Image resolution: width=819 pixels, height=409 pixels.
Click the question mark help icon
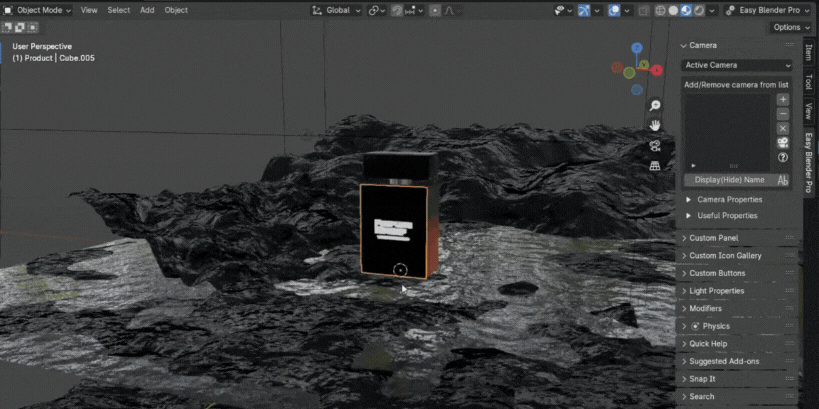click(x=783, y=158)
